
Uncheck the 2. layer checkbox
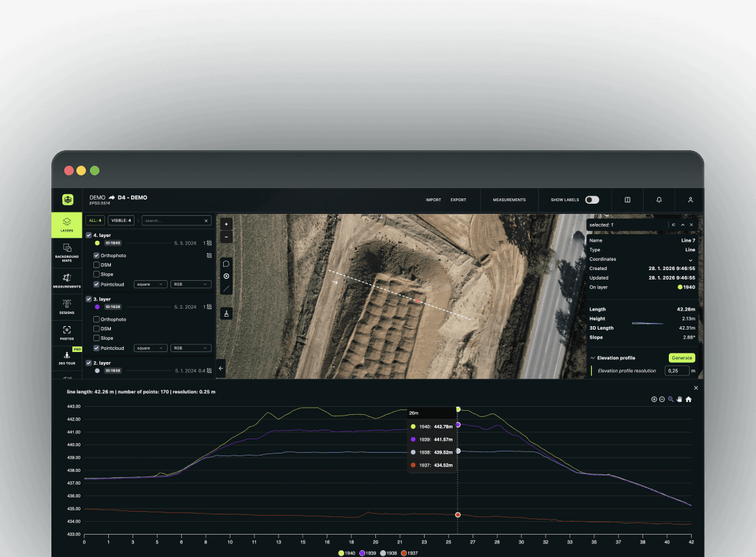pyautogui.click(x=89, y=363)
